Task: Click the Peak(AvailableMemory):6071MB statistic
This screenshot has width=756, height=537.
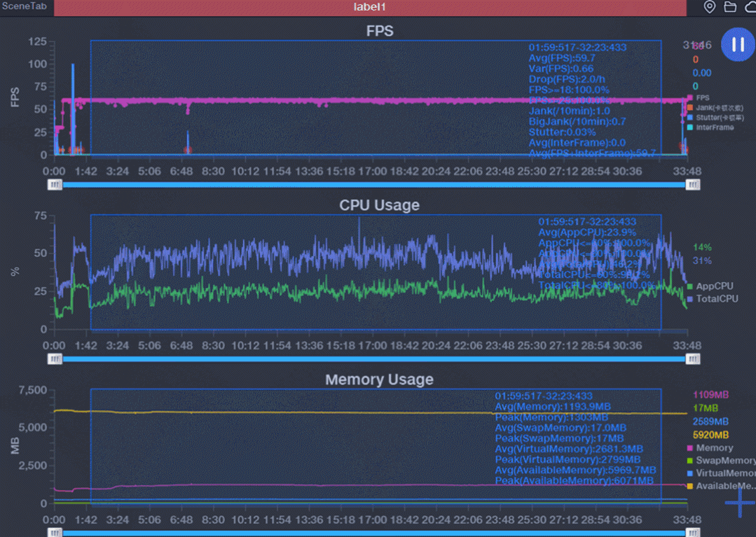Action: (x=575, y=481)
